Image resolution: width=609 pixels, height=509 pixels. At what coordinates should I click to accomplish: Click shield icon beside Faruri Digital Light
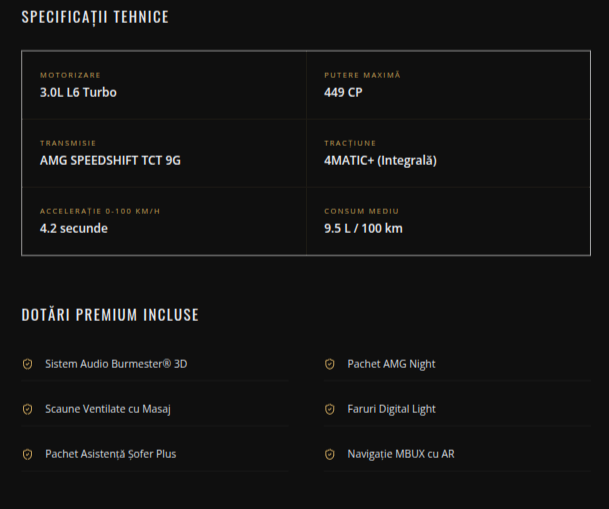click(x=330, y=409)
